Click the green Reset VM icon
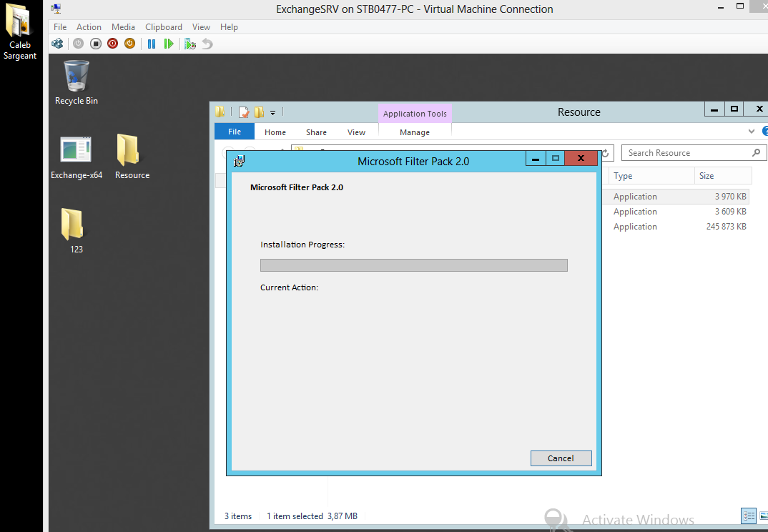The image size is (768, 532). coord(169,44)
